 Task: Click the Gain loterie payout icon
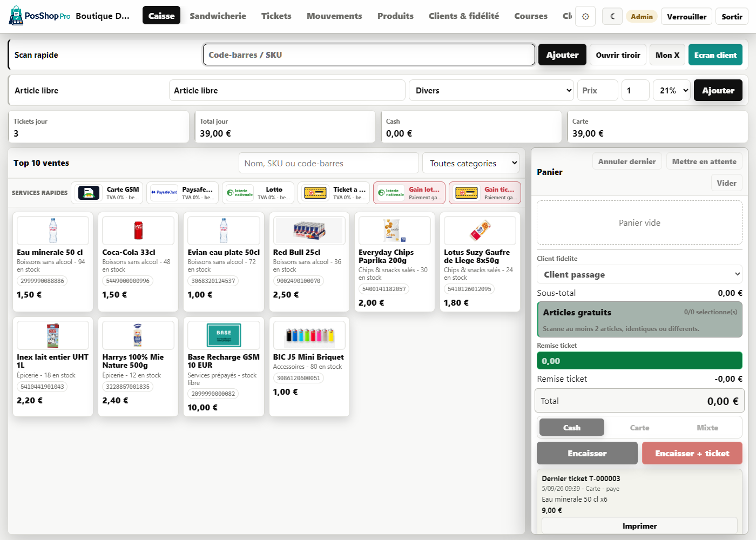391,193
